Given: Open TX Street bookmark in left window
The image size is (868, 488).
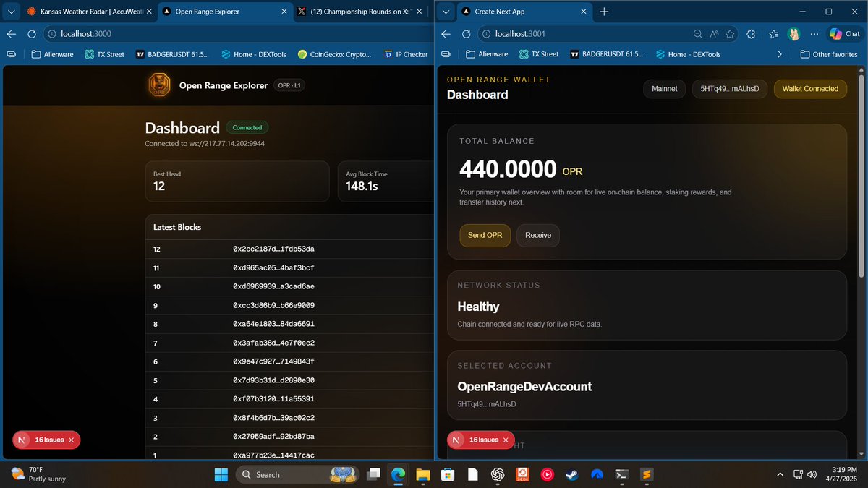Looking at the screenshot, I should click(104, 54).
